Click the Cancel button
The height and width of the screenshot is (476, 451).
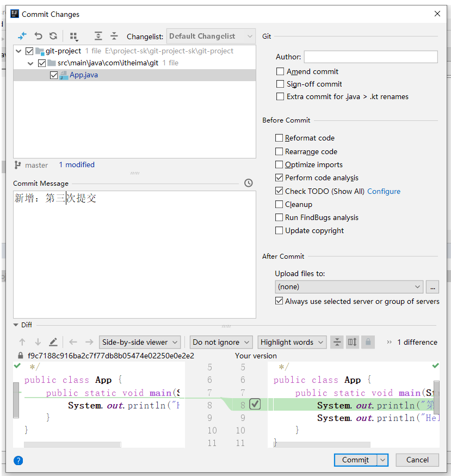(417, 460)
